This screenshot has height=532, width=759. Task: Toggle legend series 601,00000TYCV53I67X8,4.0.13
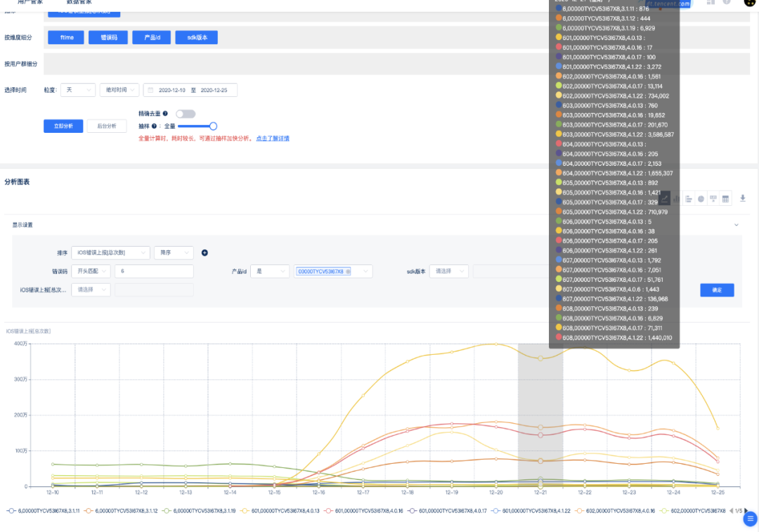pyautogui.click(x=280, y=511)
